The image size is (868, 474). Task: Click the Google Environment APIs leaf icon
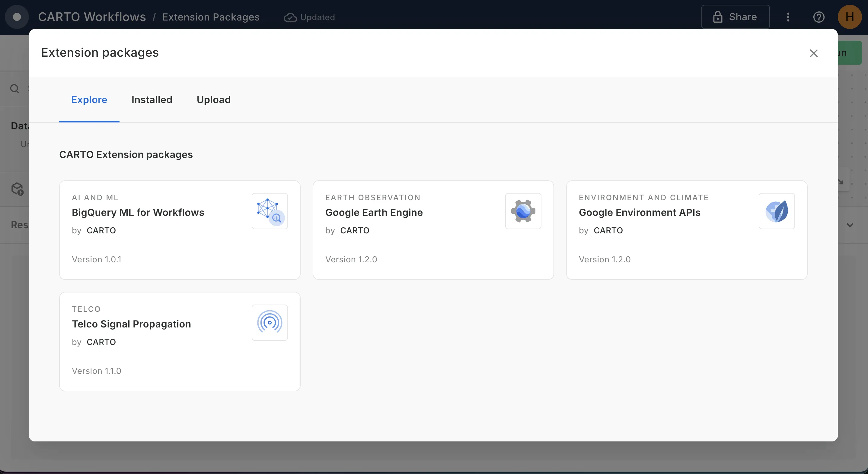777,211
